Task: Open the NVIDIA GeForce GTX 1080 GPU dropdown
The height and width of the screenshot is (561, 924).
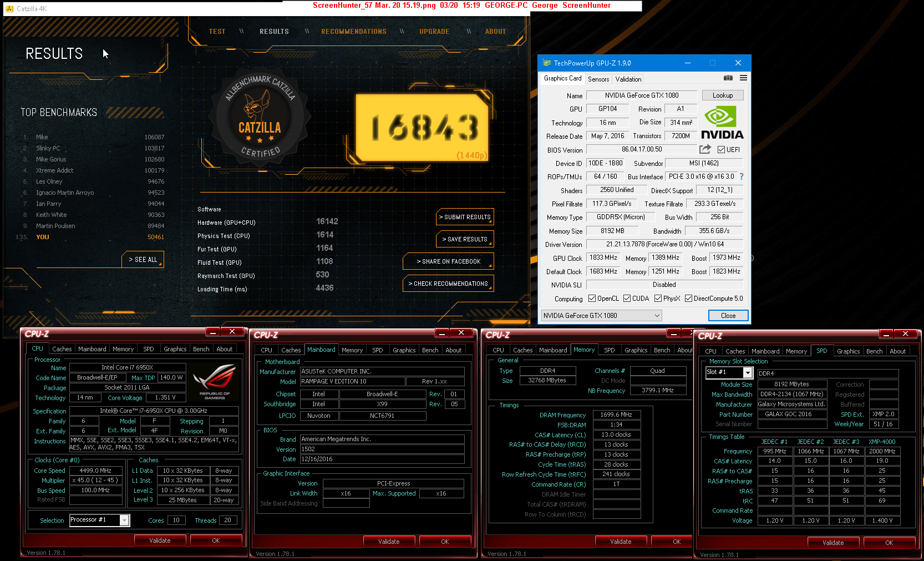Action: pos(602,315)
